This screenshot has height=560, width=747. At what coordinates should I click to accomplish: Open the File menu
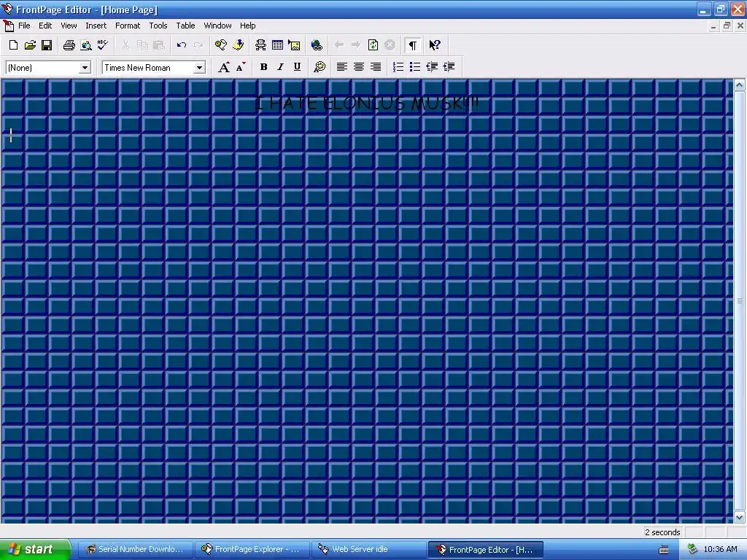(x=24, y=26)
